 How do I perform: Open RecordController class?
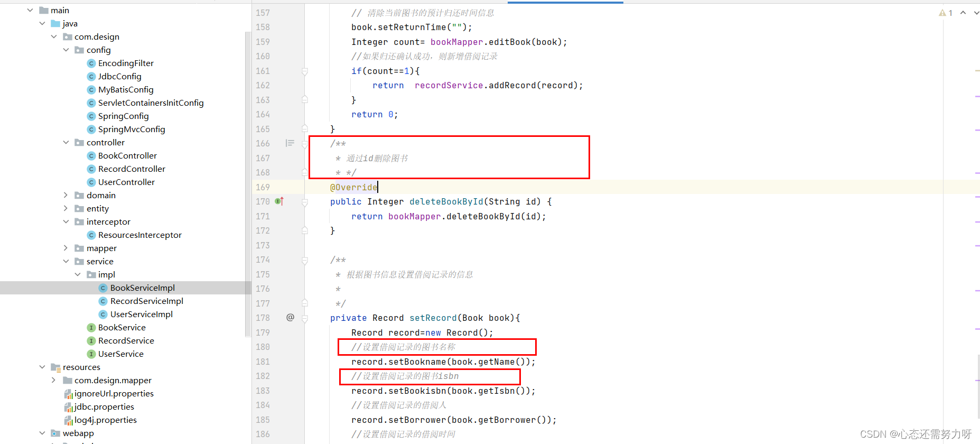pyautogui.click(x=132, y=169)
